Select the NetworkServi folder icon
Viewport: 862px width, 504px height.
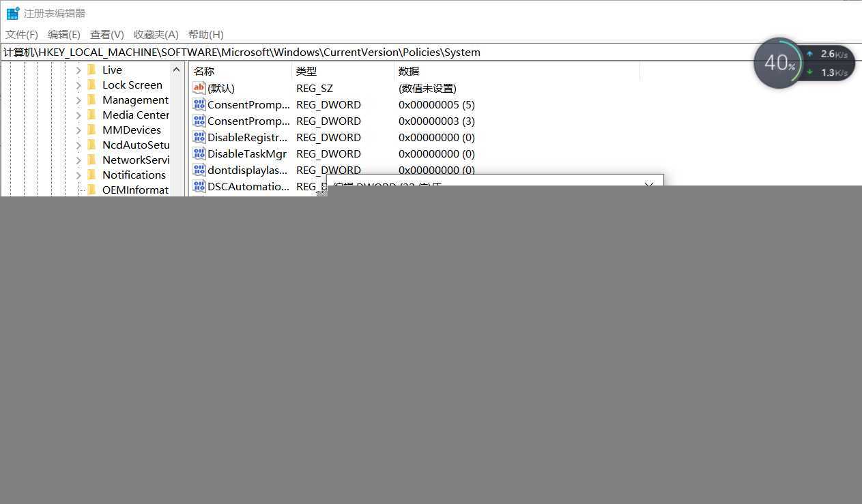click(91, 160)
